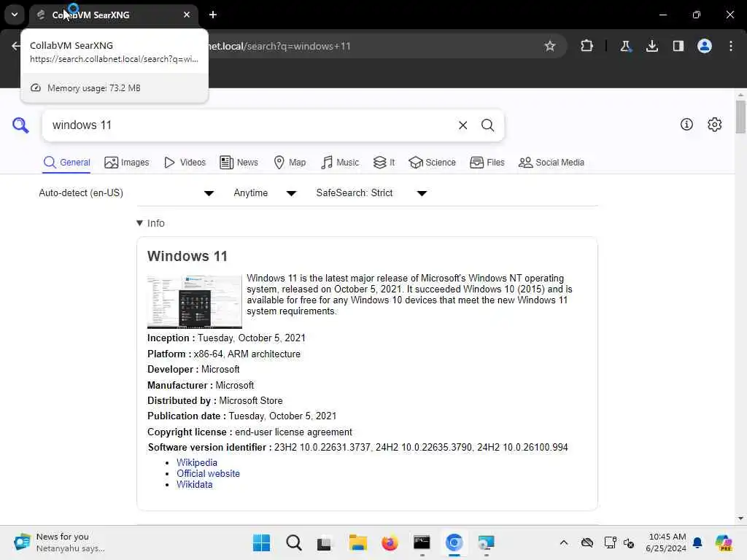This screenshot has width=747, height=560.
Task: Click the page vertical scrollbar thumb
Action: coord(740,117)
